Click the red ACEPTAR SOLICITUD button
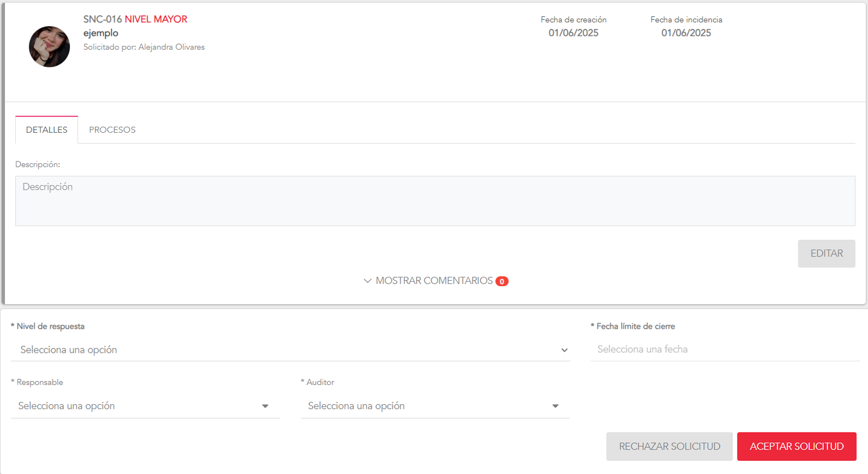 (796, 447)
